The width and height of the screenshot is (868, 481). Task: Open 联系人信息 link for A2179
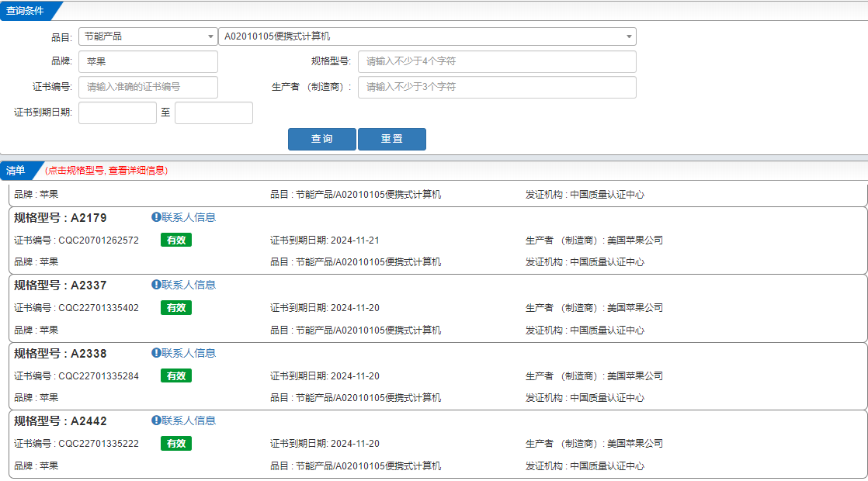188,217
